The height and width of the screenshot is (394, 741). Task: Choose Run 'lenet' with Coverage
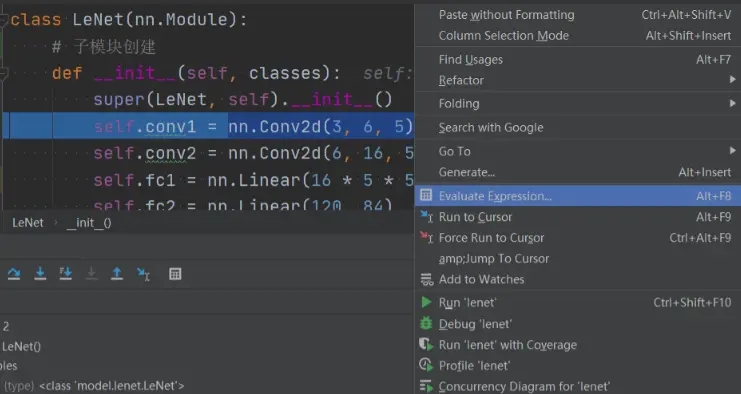pos(577,345)
